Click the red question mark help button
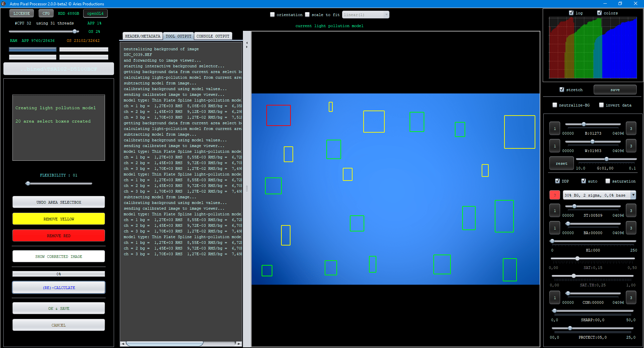The image size is (644, 348). click(555, 195)
